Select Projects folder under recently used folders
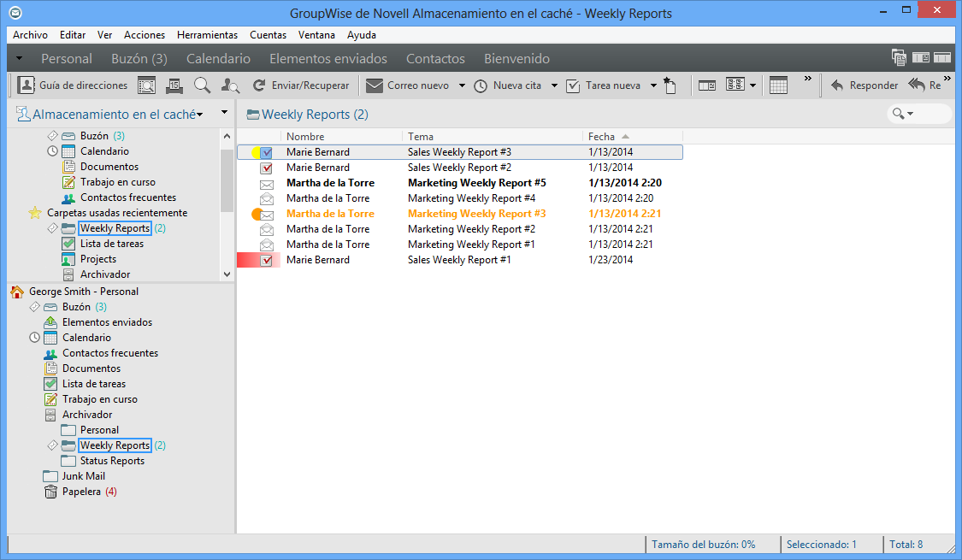The height and width of the screenshot is (560, 962). (89, 259)
